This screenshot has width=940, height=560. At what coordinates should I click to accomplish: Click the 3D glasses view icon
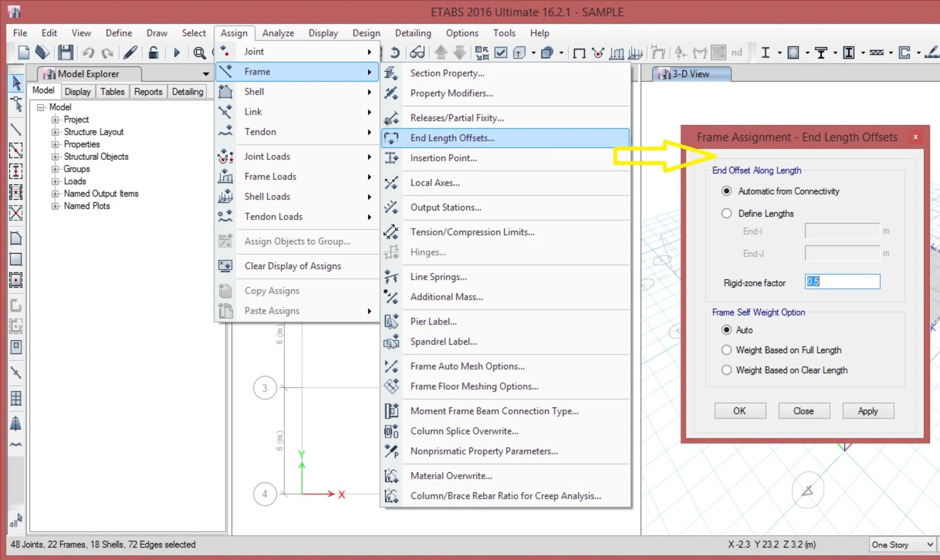click(417, 53)
